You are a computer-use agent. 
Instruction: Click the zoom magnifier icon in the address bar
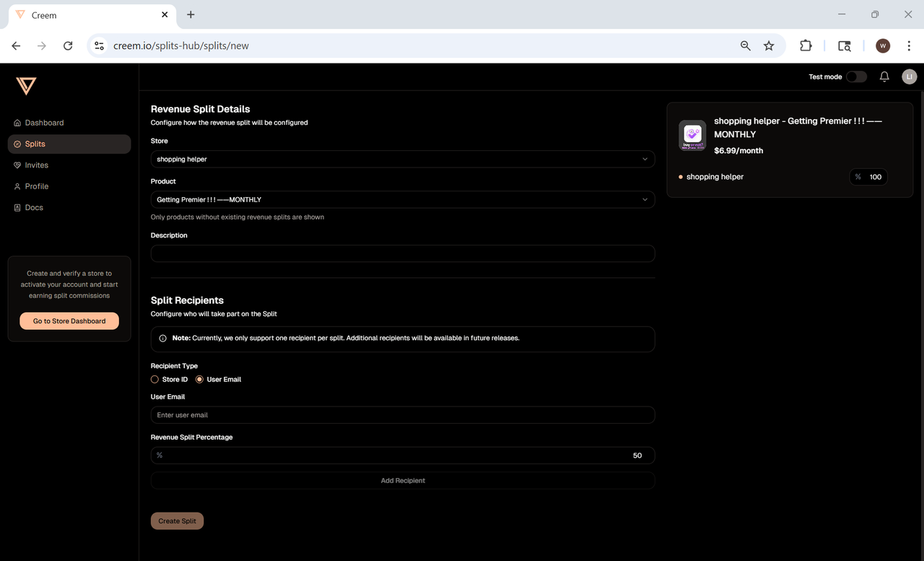[746, 45]
